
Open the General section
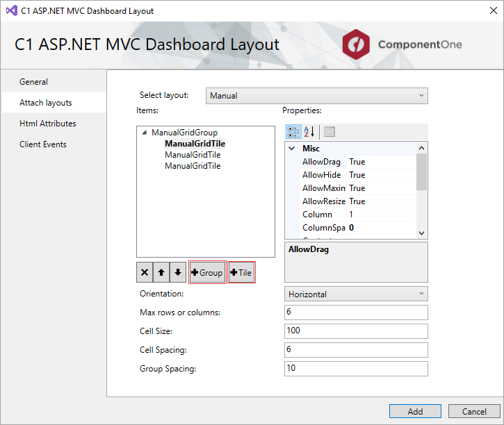[54, 82]
